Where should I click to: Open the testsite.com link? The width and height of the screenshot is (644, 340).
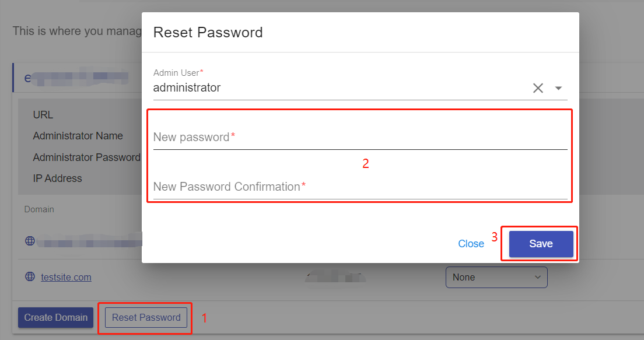pyautogui.click(x=66, y=277)
